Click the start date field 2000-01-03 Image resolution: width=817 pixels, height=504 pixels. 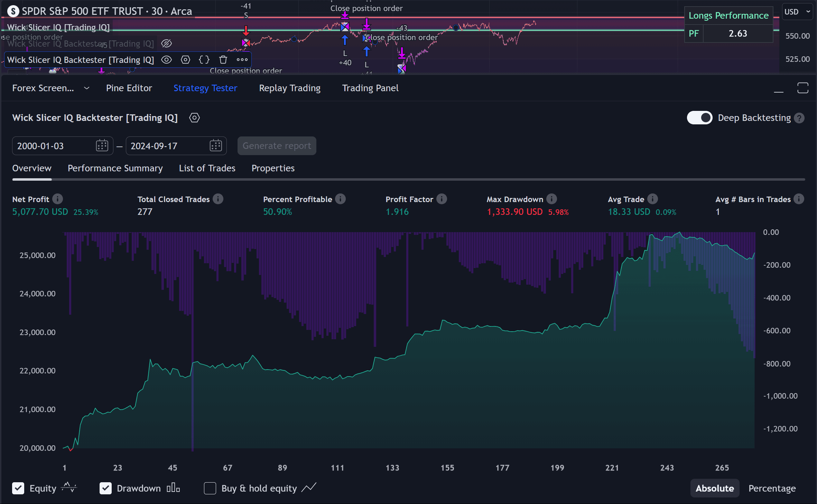coord(63,146)
